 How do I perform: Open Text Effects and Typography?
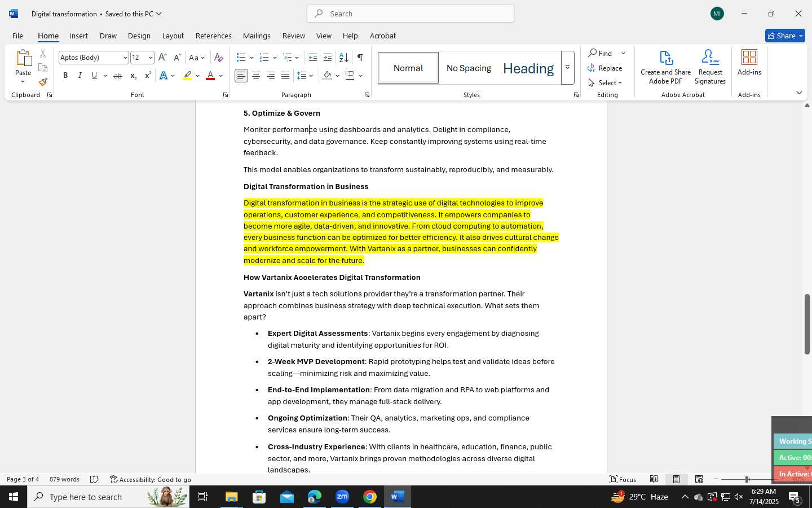point(164,76)
